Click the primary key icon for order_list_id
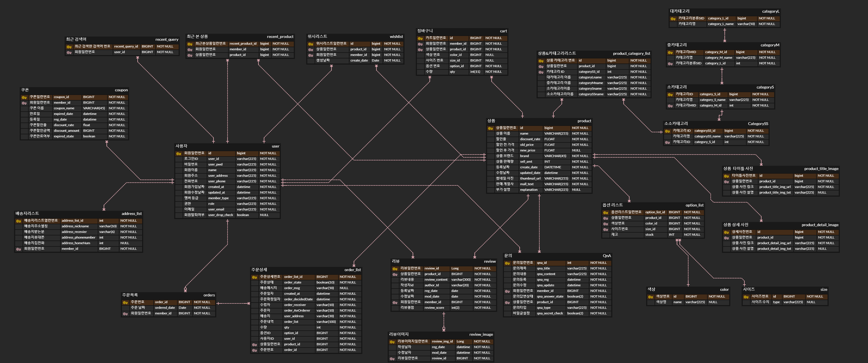Screen dimensions: 868x363 coord(255,277)
